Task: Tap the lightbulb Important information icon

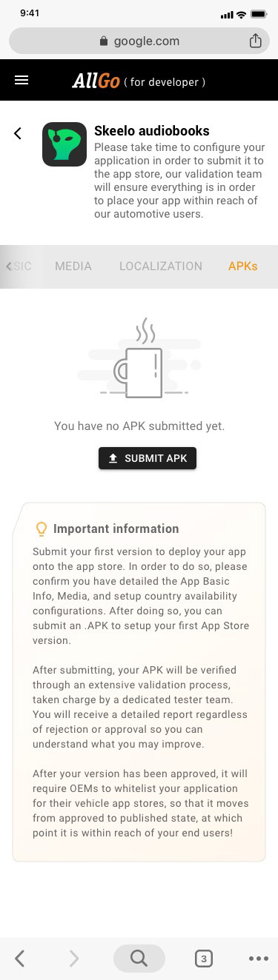Action: (42, 528)
